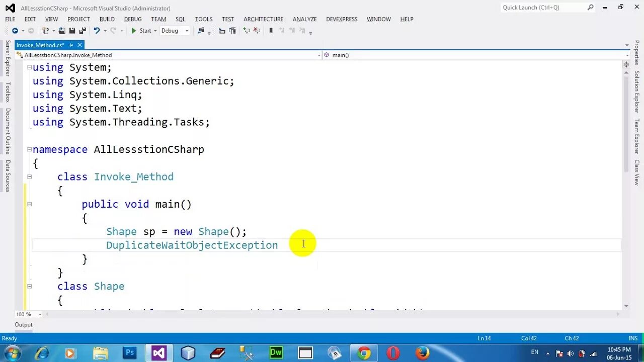The image size is (644, 362).
Task: Uncomment selected lines icon
Action: tap(257, 31)
